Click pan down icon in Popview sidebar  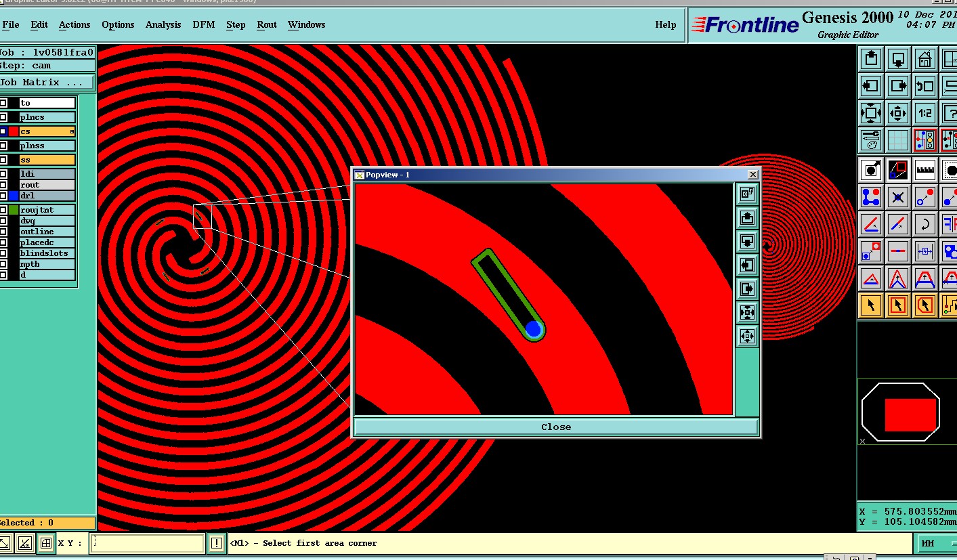[747, 242]
